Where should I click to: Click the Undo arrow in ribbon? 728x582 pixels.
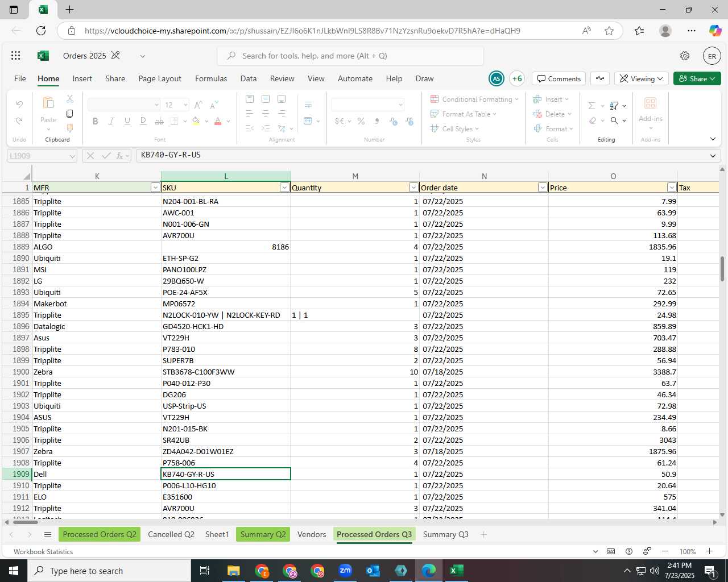(x=19, y=105)
